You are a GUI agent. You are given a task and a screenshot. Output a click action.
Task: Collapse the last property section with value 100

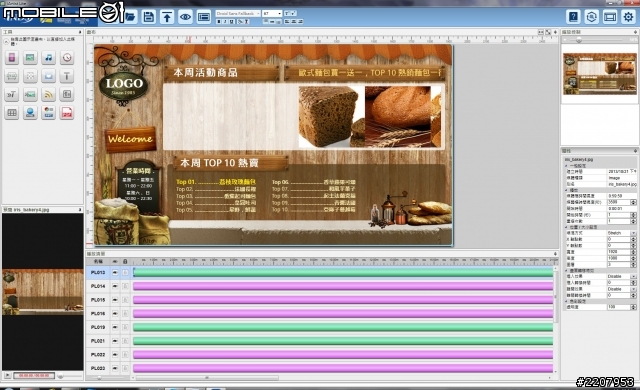[x=567, y=301]
